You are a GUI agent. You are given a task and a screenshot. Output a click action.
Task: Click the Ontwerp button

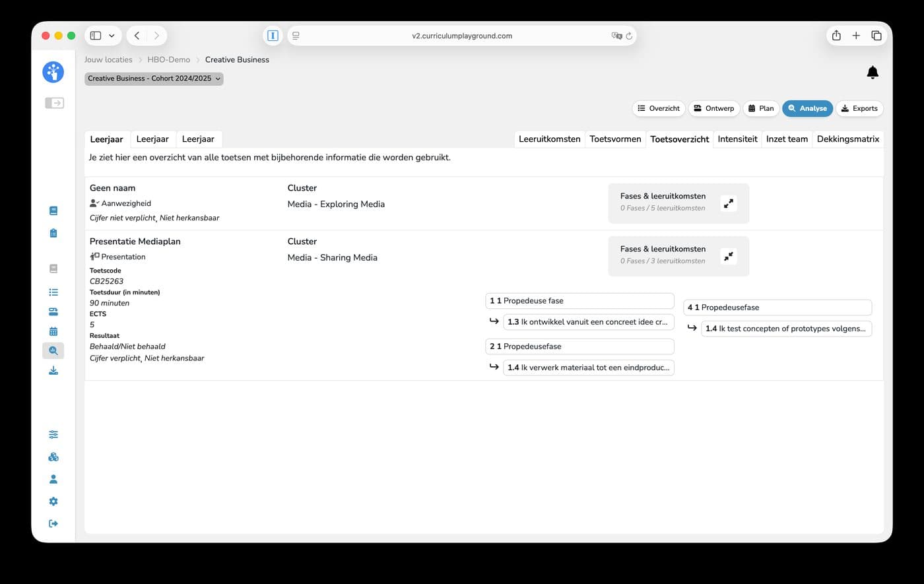[x=713, y=108]
